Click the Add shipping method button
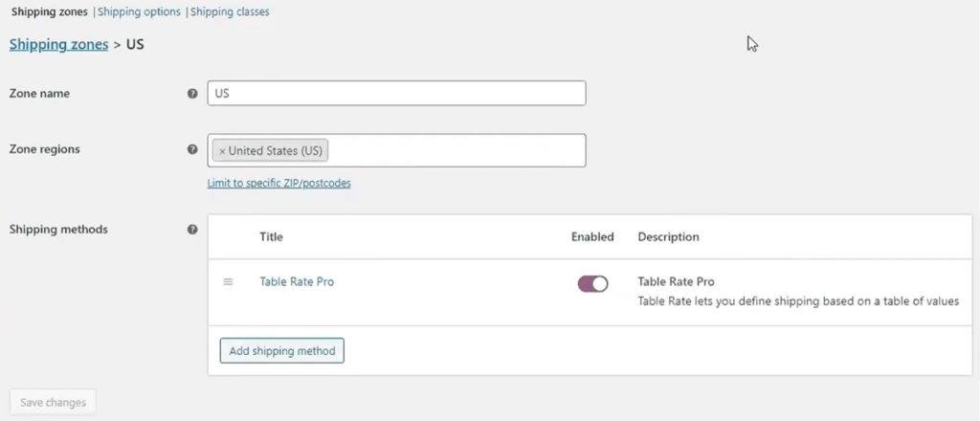 (282, 351)
